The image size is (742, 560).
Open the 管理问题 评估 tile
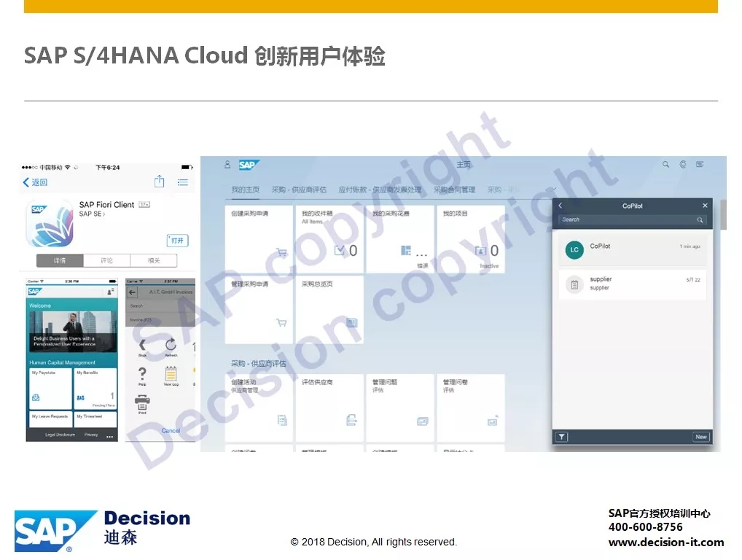(400, 408)
